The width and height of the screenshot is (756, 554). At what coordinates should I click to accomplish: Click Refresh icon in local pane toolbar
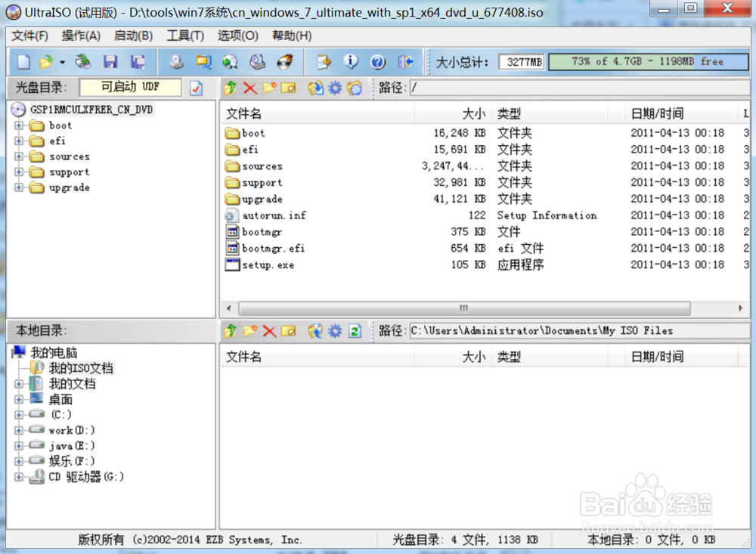click(355, 331)
